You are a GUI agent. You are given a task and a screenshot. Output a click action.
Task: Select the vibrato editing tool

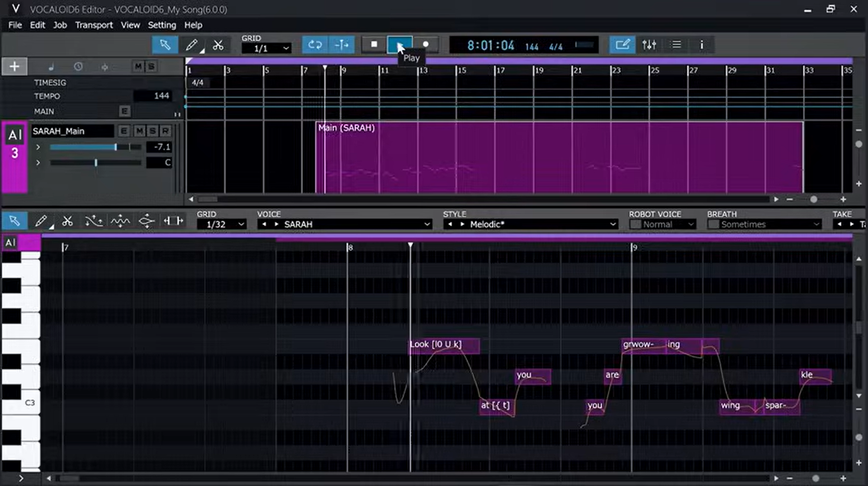(x=120, y=221)
